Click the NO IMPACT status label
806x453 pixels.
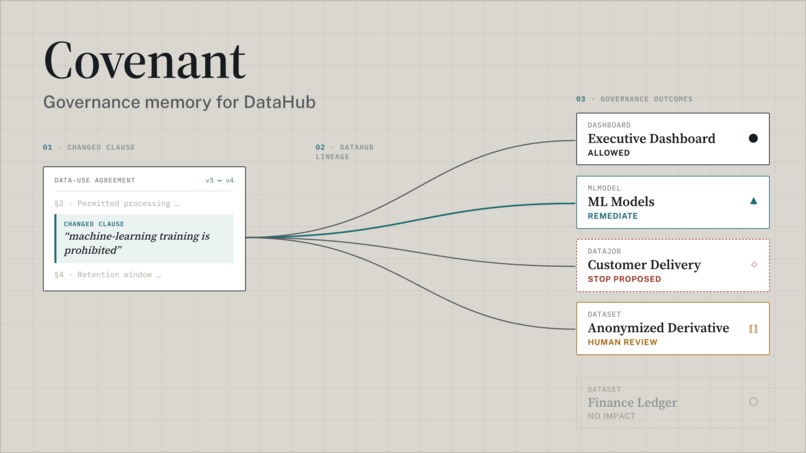point(611,416)
